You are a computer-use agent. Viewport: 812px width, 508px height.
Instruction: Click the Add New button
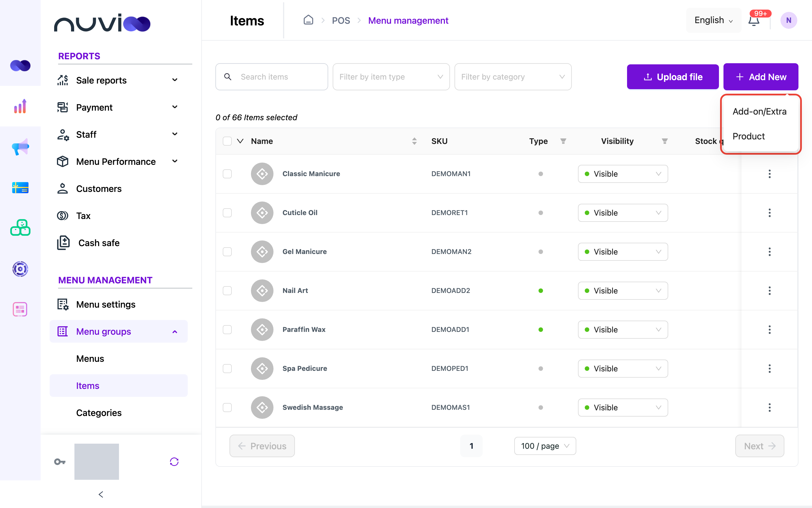pos(761,77)
